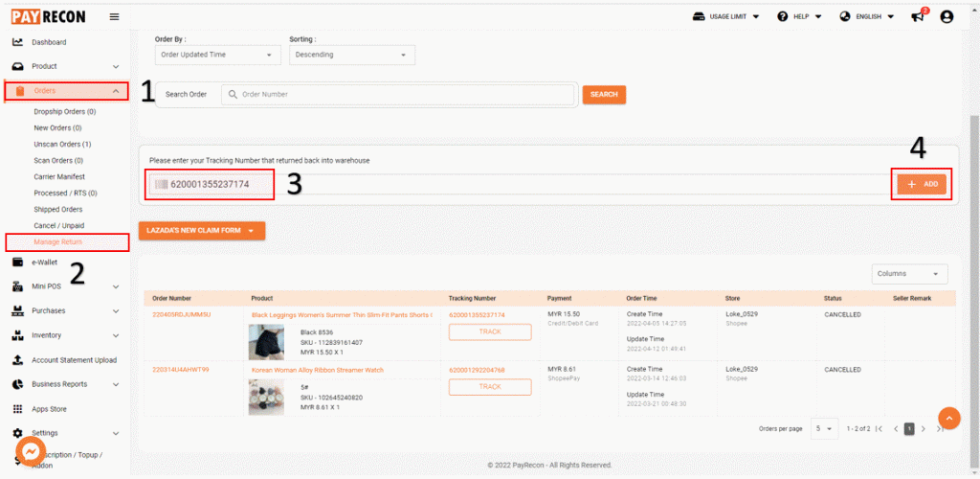The width and height of the screenshot is (980, 479).
Task: Click the Settings gear icon
Action: 18,433
